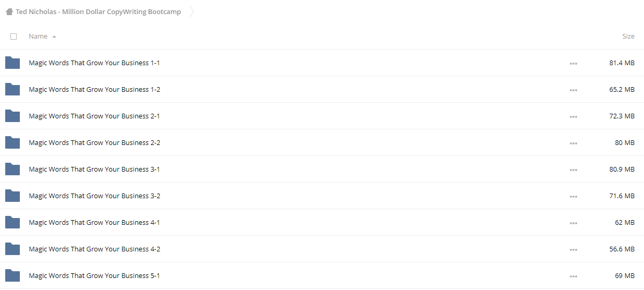Screen dimensions: 644x290
Task: Click folder icon for Business 5-1
Action: pos(13,275)
